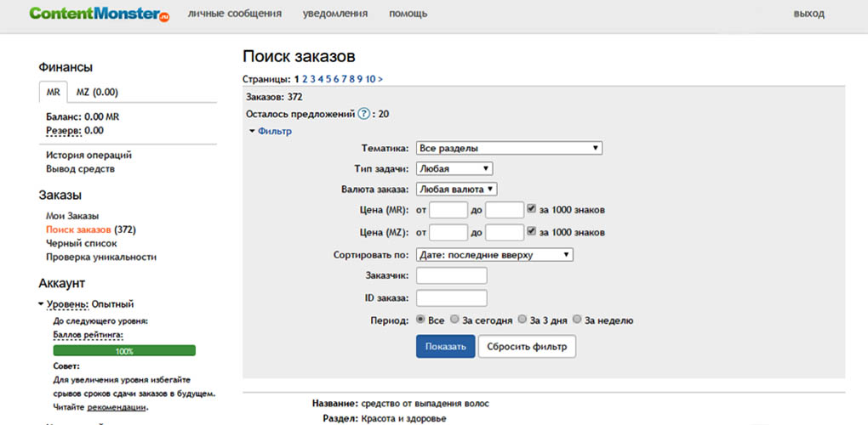Open the Тип задачи dropdown

pos(454,168)
